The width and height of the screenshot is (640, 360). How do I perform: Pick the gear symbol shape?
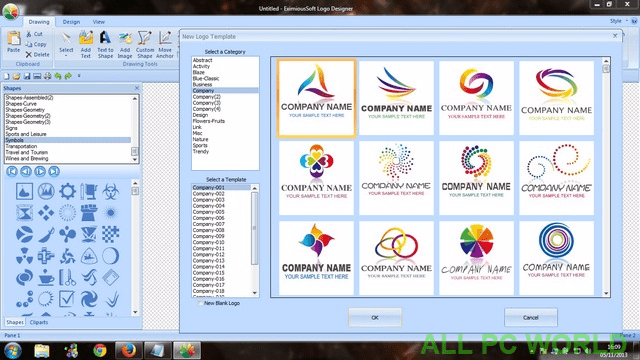tap(67, 191)
